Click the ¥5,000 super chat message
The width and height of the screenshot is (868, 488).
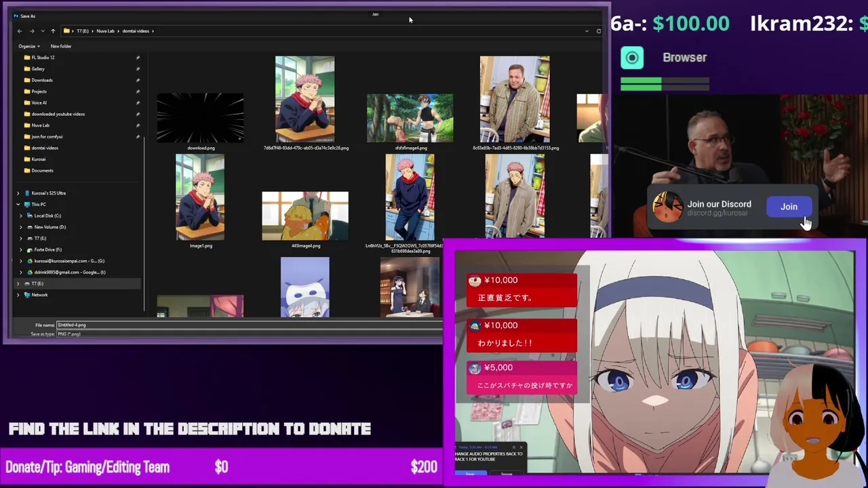(x=521, y=378)
